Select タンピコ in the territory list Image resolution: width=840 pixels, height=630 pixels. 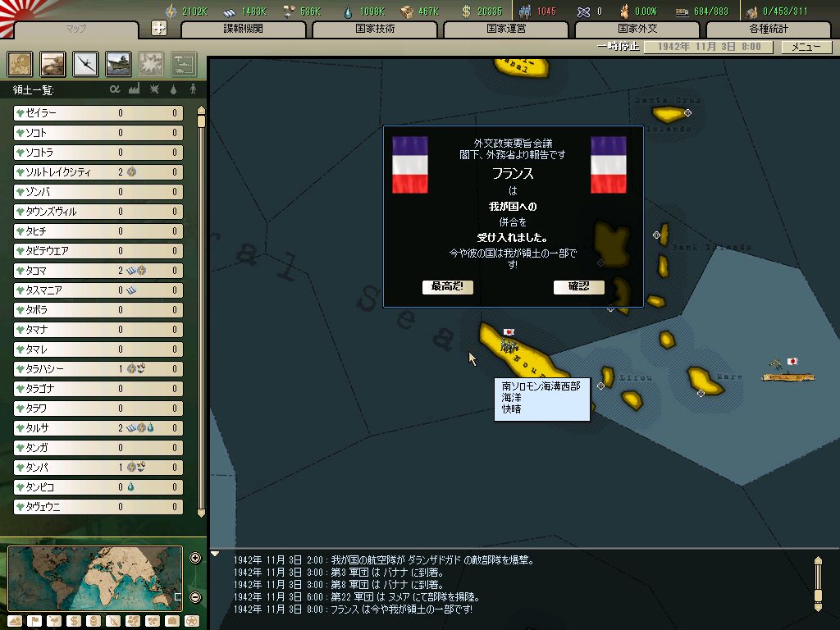click(98, 487)
